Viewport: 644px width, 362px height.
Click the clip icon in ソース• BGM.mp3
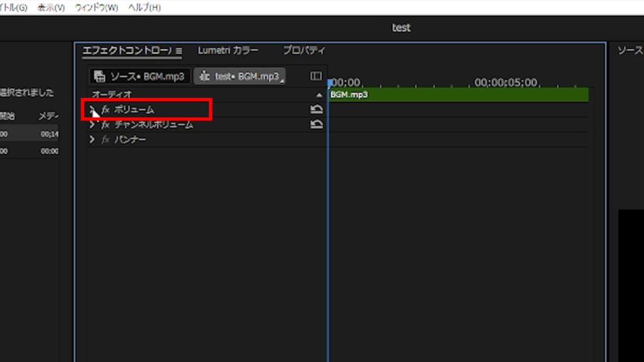(99, 77)
